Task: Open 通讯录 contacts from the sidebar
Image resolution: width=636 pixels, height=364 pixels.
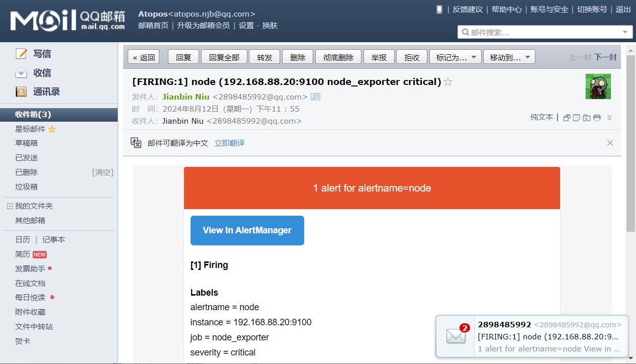Action: tap(46, 92)
